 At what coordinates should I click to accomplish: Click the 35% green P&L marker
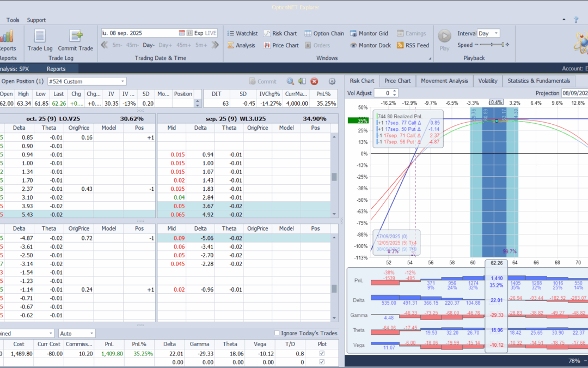click(x=358, y=120)
